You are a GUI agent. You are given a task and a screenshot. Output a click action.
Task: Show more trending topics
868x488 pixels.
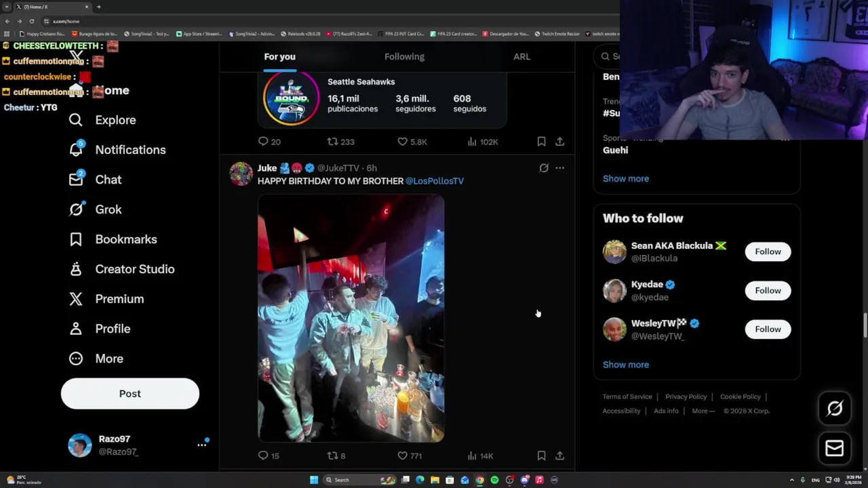(626, 179)
